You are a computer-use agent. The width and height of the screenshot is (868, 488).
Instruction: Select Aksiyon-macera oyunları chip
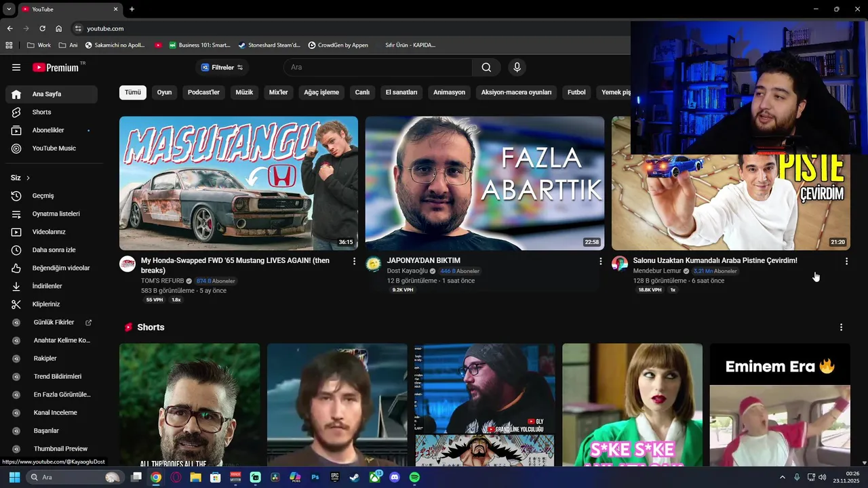(517, 92)
